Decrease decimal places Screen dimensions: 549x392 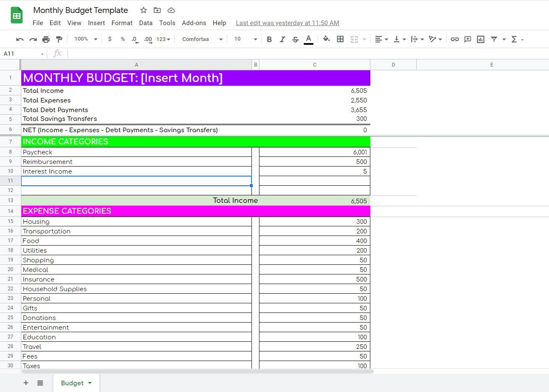click(x=135, y=39)
